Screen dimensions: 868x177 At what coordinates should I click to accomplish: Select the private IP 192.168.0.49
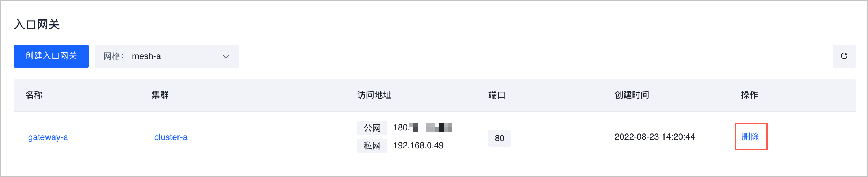click(418, 145)
